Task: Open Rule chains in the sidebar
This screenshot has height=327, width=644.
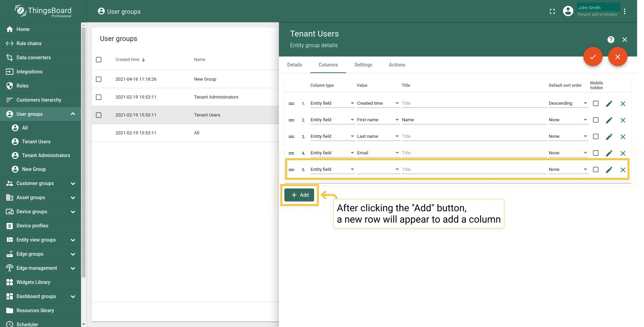Action: (29, 43)
